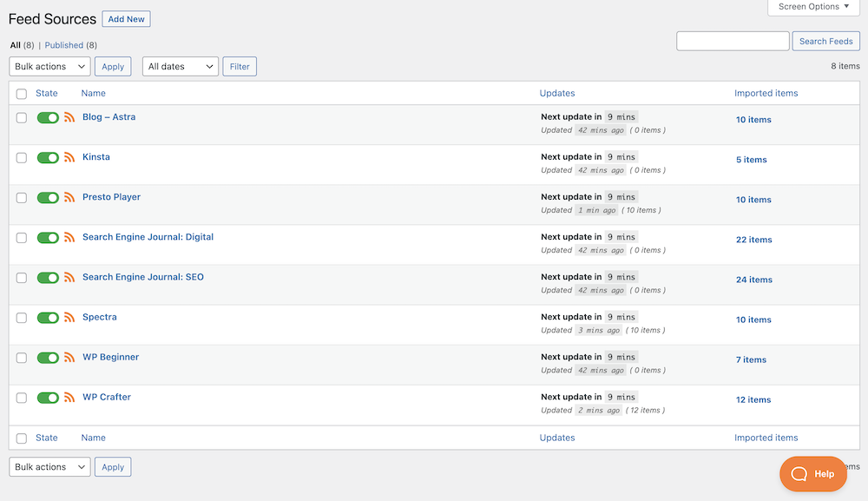Click the RSS icon for Spectra

pos(69,317)
